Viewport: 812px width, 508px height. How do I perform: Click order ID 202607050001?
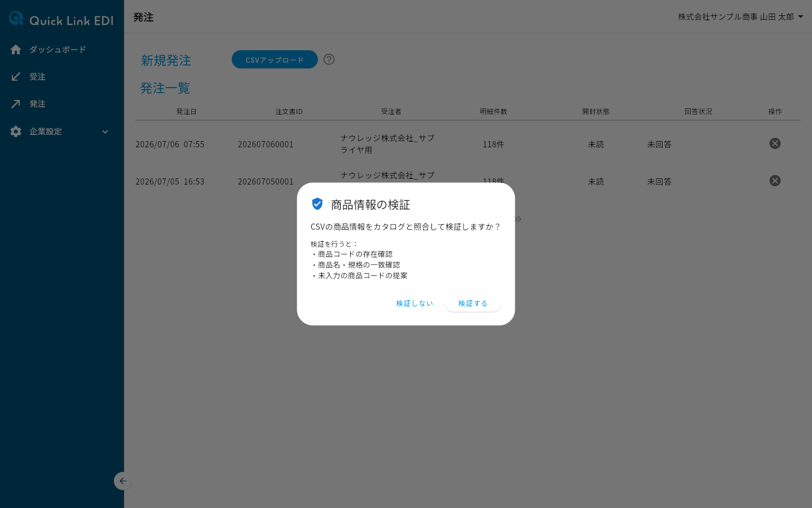tap(266, 182)
